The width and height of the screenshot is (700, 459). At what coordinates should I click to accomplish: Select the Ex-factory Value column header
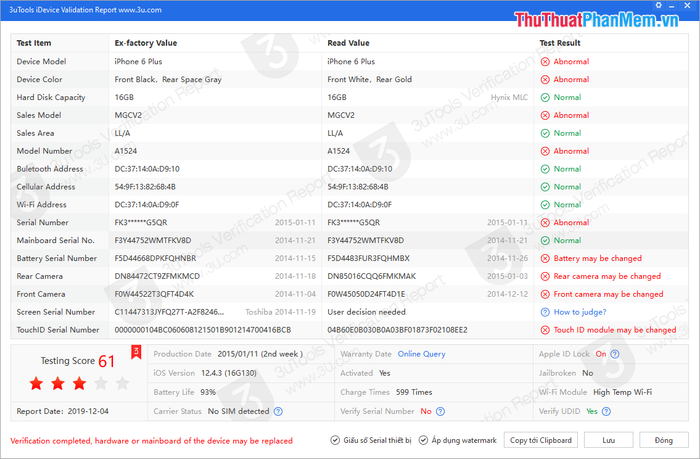(146, 43)
